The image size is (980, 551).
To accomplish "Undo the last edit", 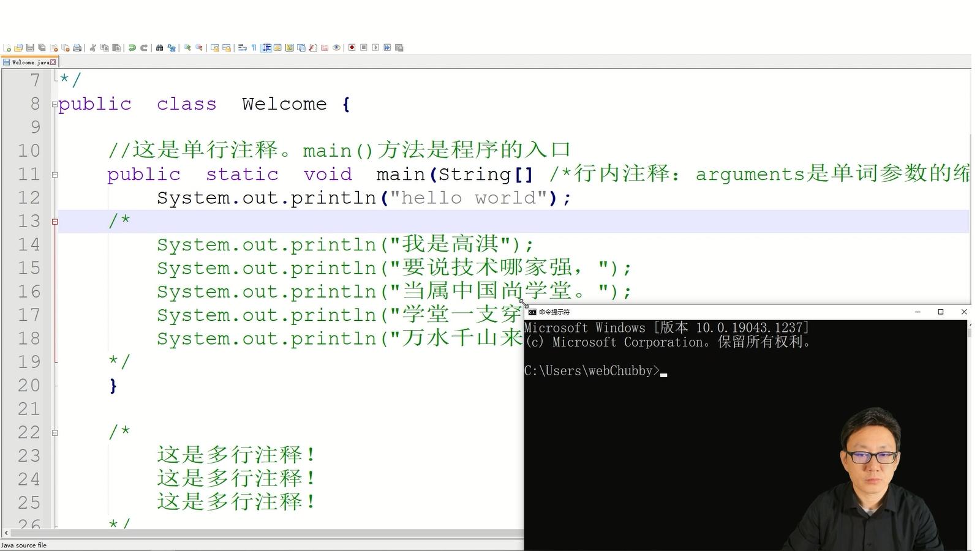I will pos(133,48).
